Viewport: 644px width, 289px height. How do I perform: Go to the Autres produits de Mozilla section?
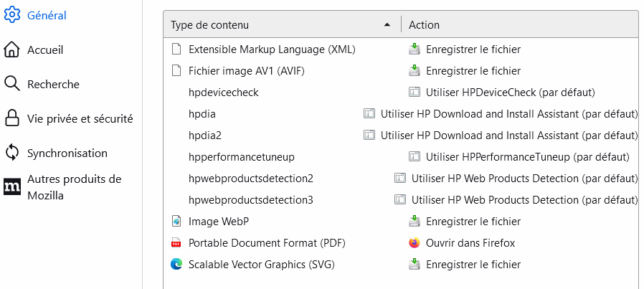tap(75, 187)
